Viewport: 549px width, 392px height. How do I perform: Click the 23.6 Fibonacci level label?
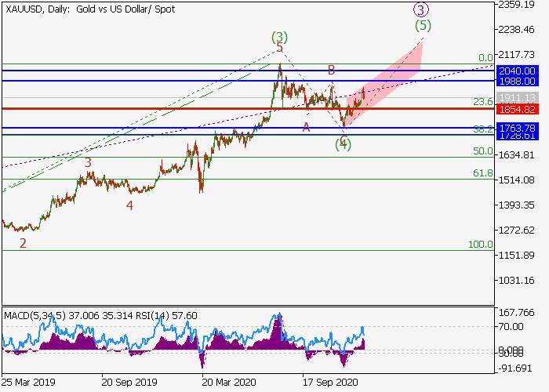tap(483, 102)
